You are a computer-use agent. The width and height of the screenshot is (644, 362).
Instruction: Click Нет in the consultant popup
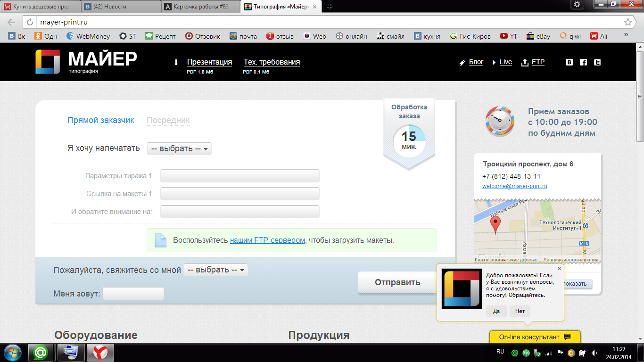[520, 311]
